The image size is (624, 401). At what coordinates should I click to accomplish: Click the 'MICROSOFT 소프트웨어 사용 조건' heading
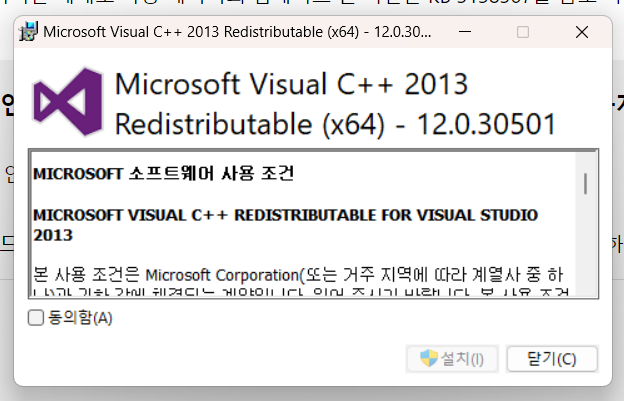(164, 174)
